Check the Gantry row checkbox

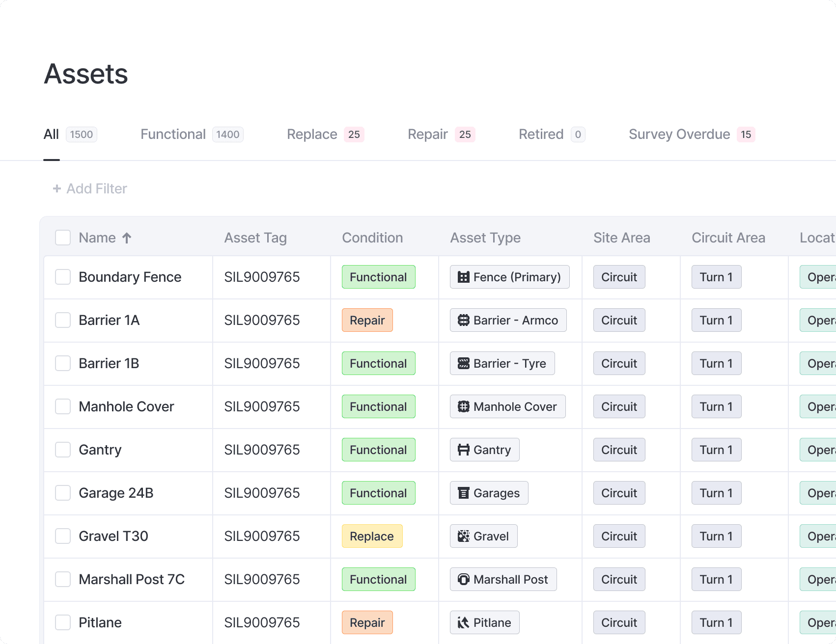pyautogui.click(x=63, y=450)
